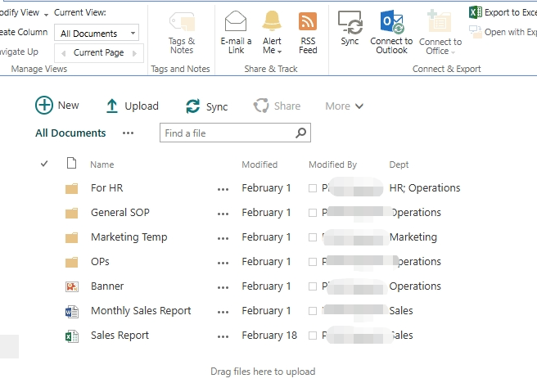The image size is (537, 392).
Task: Click the ribbon Sync icon
Action: point(350,23)
